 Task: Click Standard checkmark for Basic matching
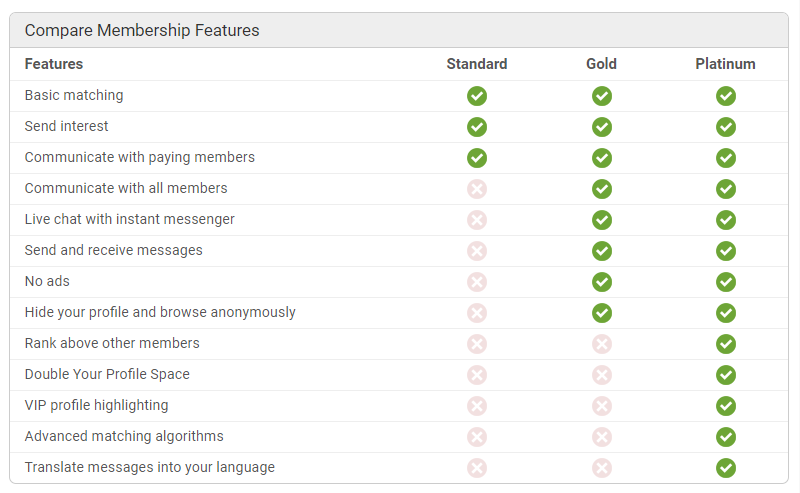pos(477,96)
